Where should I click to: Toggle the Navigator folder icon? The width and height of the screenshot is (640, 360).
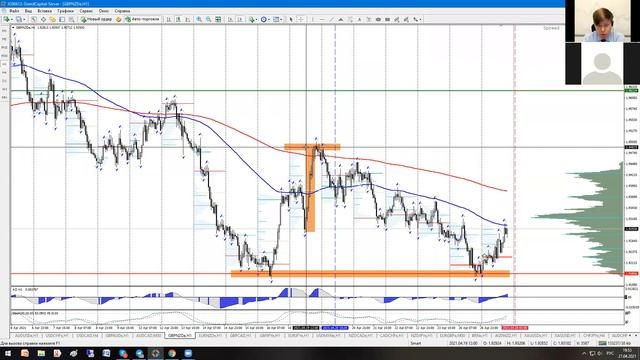click(53, 19)
